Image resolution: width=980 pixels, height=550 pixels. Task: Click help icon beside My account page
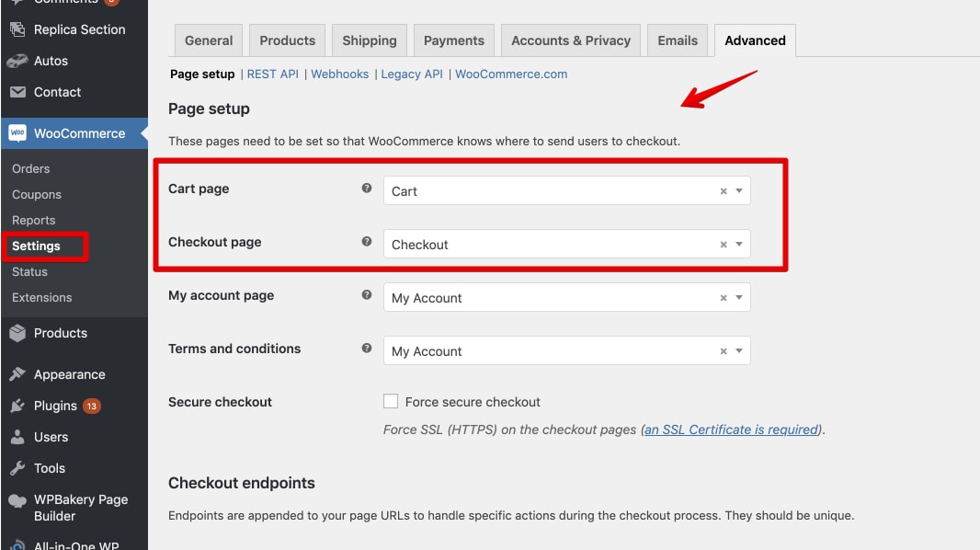pos(367,294)
